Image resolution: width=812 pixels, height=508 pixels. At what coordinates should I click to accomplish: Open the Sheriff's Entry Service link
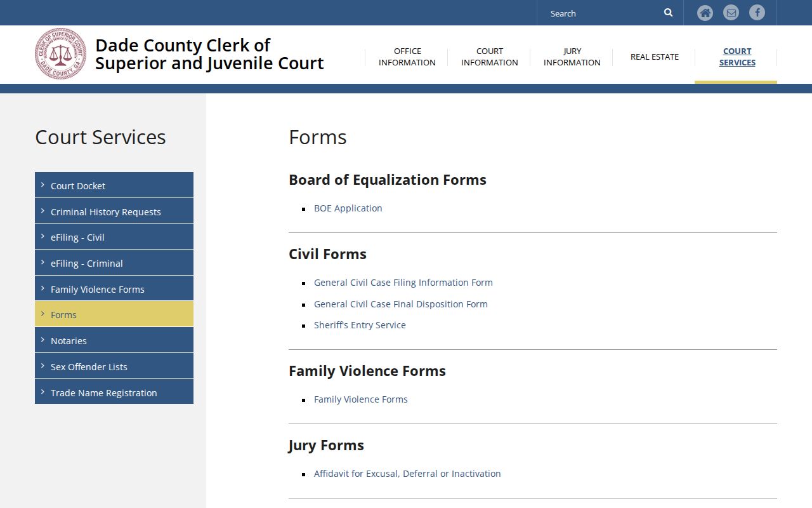pyautogui.click(x=360, y=325)
